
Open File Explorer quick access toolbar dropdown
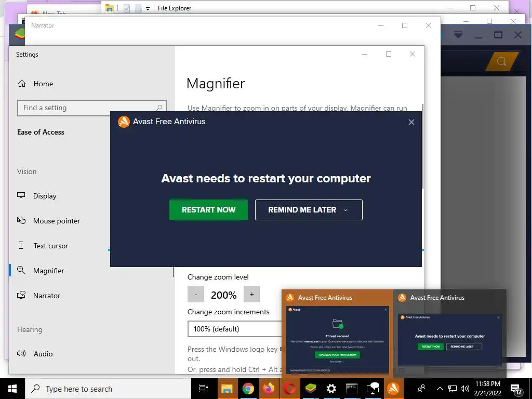[x=148, y=8]
